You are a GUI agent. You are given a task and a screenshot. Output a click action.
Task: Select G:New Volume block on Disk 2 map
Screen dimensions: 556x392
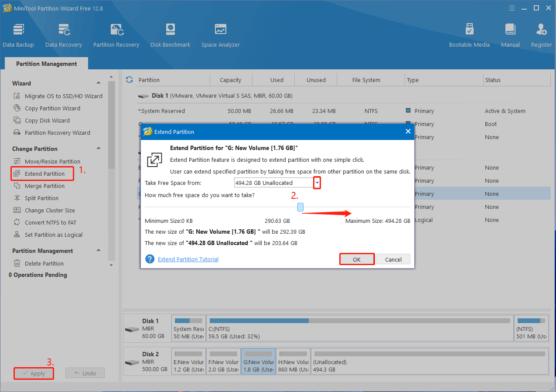259,361
